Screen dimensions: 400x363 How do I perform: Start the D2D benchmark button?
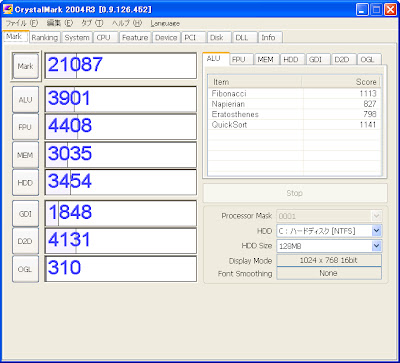click(26, 241)
